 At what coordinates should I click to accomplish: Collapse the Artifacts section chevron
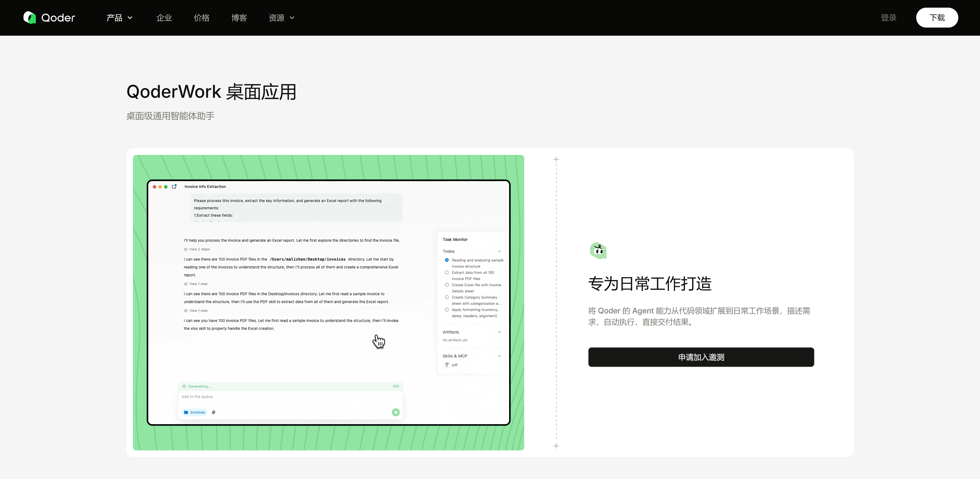click(x=499, y=332)
